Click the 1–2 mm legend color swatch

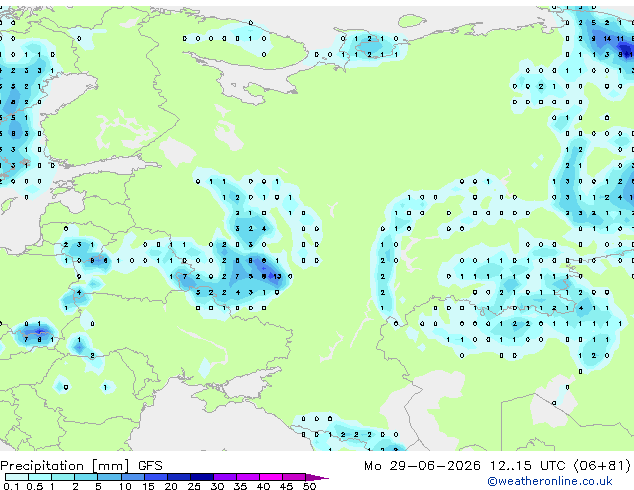(63, 477)
